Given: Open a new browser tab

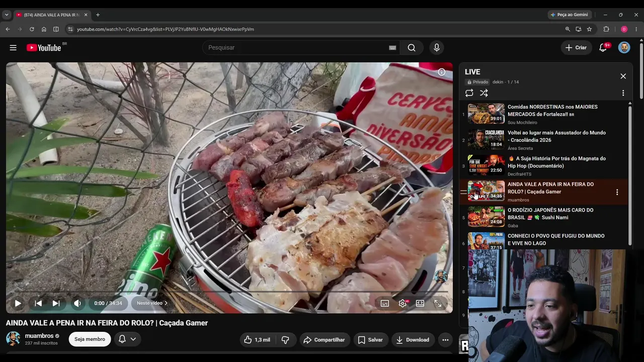Looking at the screenshot, I should tap(98, 15).
